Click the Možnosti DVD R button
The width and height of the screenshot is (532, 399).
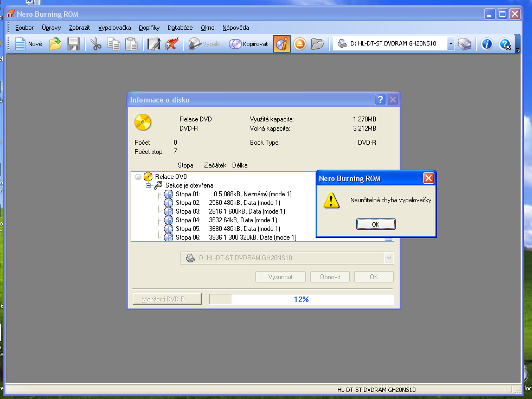point(167,299)
